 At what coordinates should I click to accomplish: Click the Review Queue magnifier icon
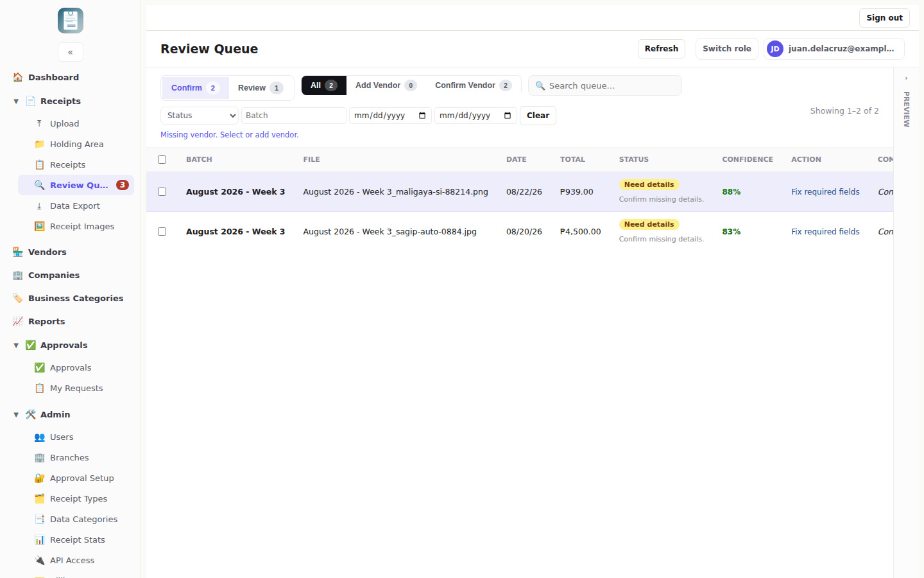pyautogui.click(x=39, y=185)
